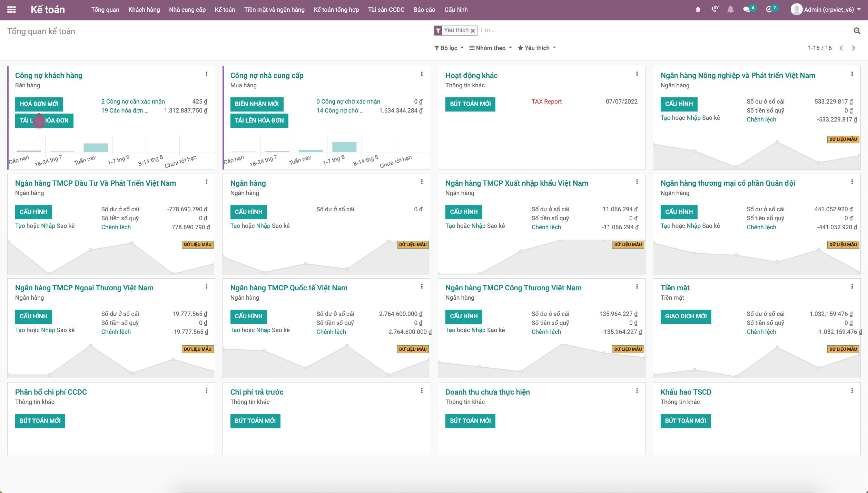Expand the Nhóm theo dropdown
Screen dimensions: 868x493
tap(491, 48)
